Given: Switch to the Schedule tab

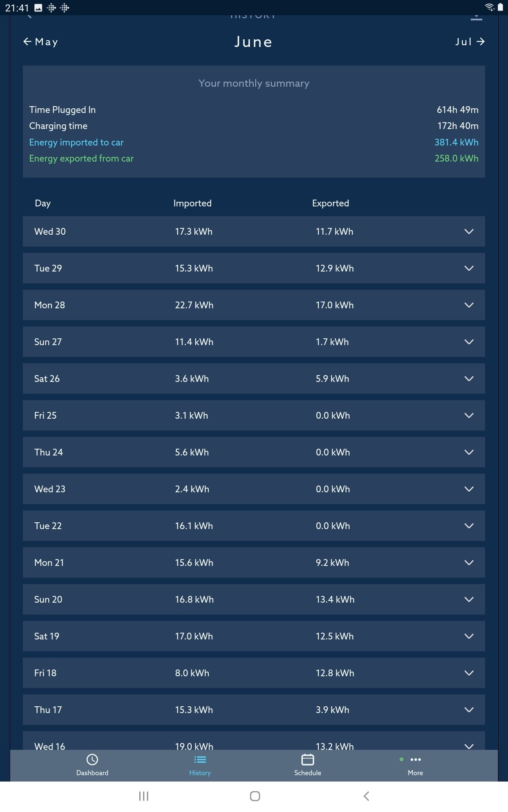Looking at the screenshot, I should tap(308, 765).
